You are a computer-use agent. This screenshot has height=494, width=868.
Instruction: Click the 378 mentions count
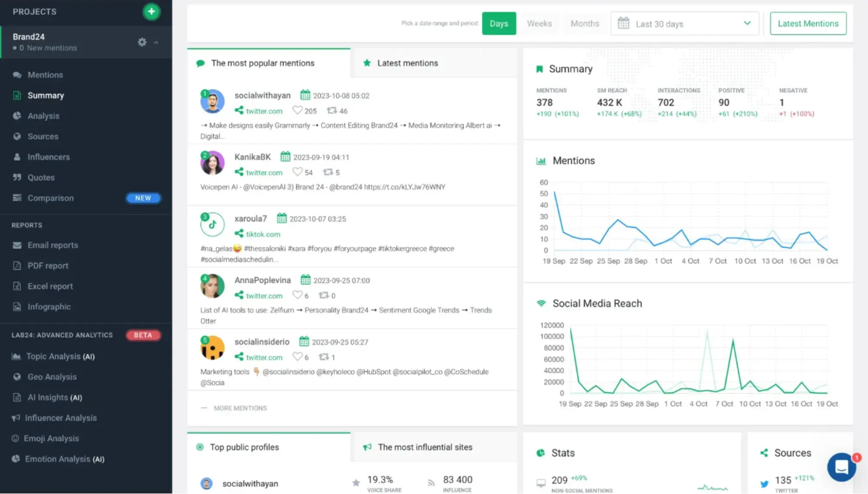545,103
